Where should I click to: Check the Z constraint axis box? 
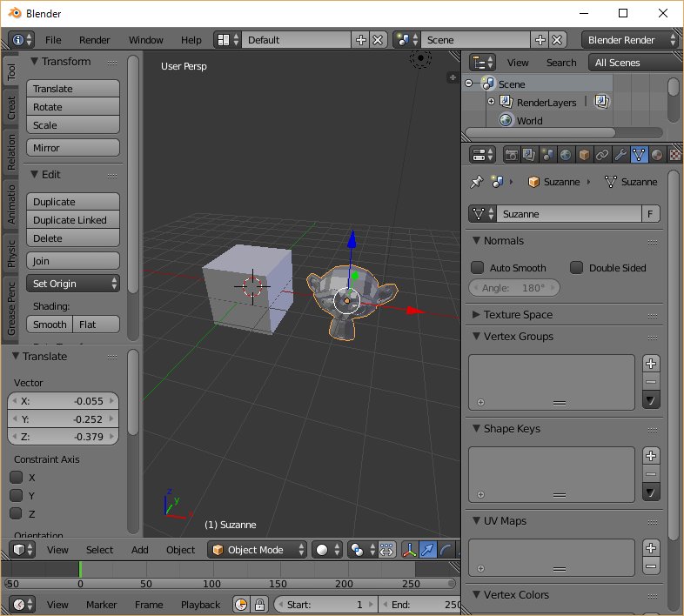[17, 513]
